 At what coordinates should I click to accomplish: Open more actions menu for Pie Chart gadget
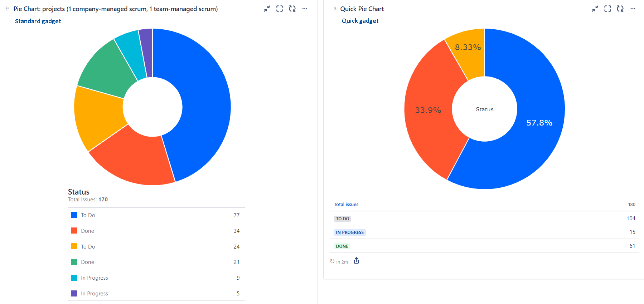tap(305, 9)
